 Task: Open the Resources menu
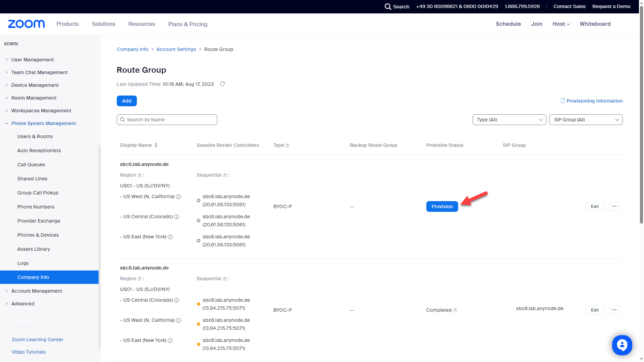pyautogui.click(x=142, y=24)
